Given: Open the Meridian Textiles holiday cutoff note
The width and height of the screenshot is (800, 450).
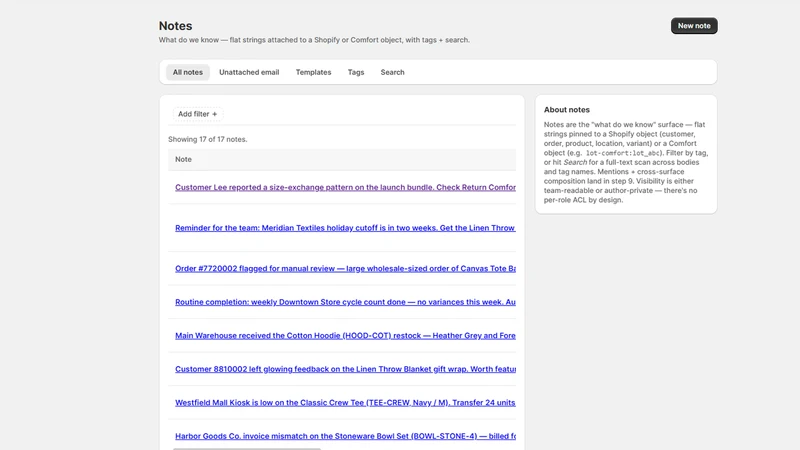Looking at the screenshot, I should click(345, 228).
